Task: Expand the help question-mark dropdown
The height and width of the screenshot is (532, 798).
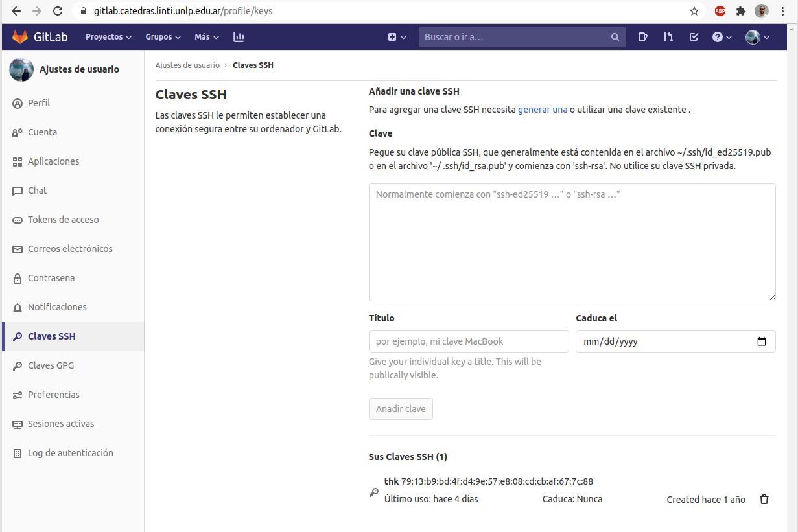Action: click(722, 37)
